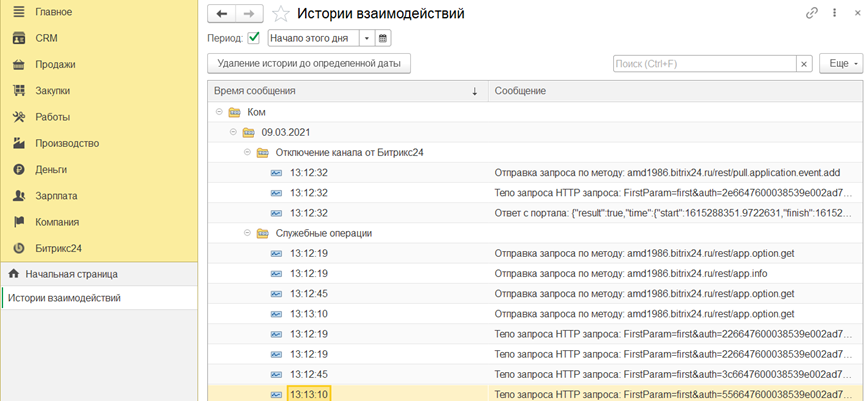Collapse the Служебные операции group
Image resolution: width=867 pixels, height=401 pixels.
tap(247, 233)
